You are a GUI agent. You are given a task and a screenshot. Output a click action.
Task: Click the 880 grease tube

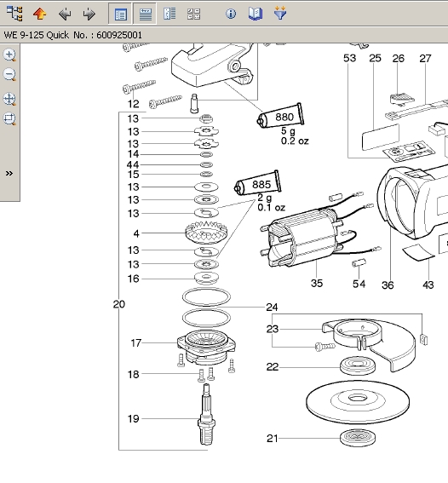point(280,116)
